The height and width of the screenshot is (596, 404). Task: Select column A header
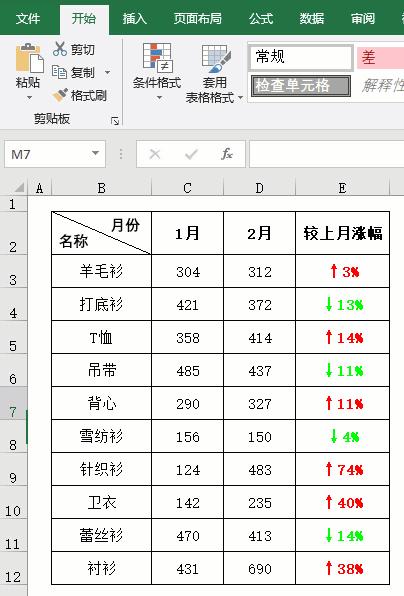[40, 188]
